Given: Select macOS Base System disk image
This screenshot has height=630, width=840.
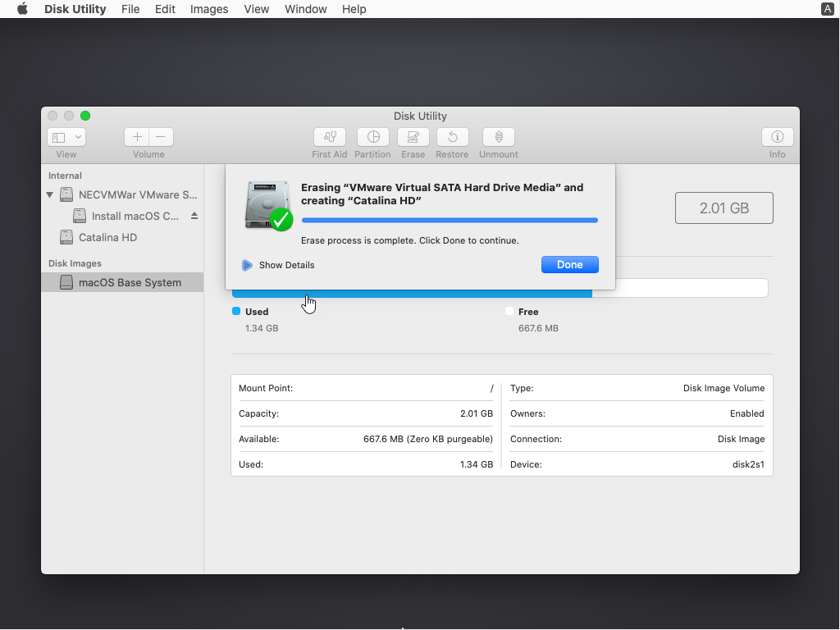Looking at the screenshot, I should click(x=129, y=282).
